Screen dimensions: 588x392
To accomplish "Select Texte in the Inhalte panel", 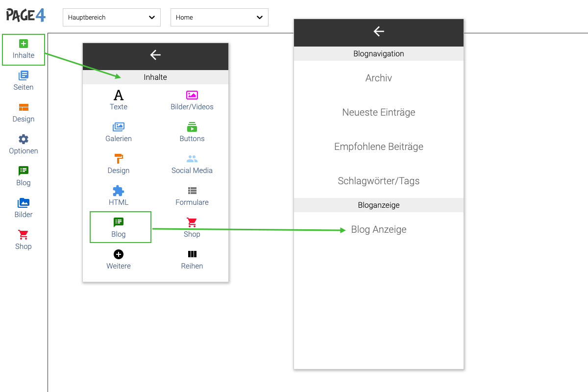I will point(119,100).
